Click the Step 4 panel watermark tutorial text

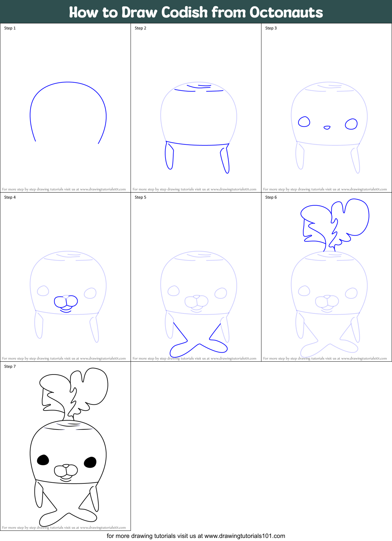(x=64, y=358)
